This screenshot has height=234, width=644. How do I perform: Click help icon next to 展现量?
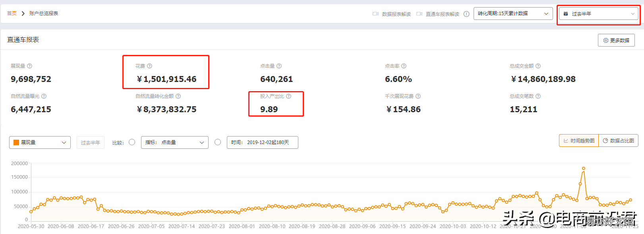[29, 66]
